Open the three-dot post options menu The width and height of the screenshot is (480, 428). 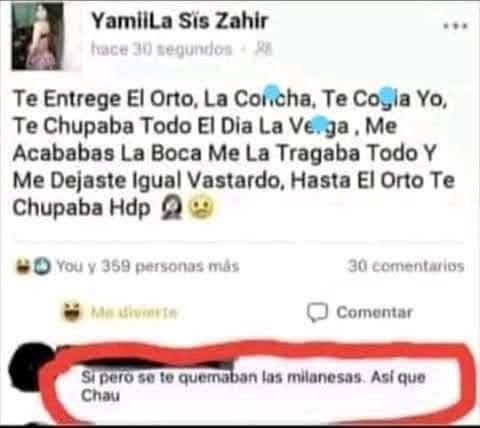coord(455,26)
